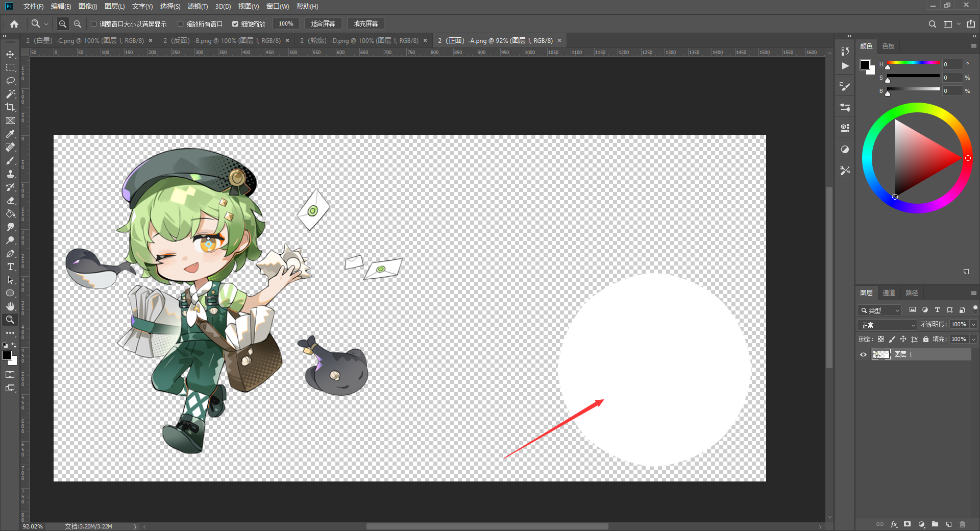Enable 调整窗口大小以满屏显示 checkbox

pos(93,24)
